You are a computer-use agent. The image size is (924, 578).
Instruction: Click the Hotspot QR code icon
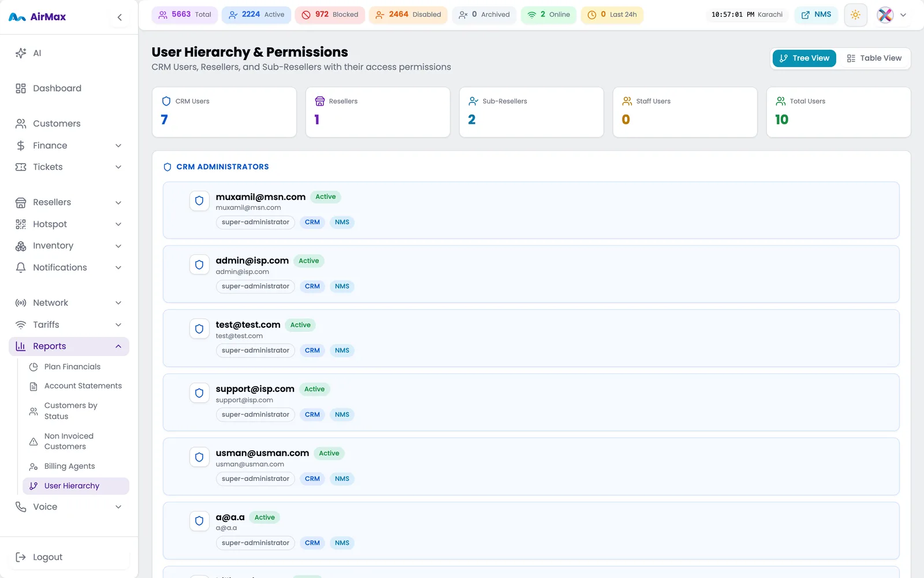[x=21, y=224]
